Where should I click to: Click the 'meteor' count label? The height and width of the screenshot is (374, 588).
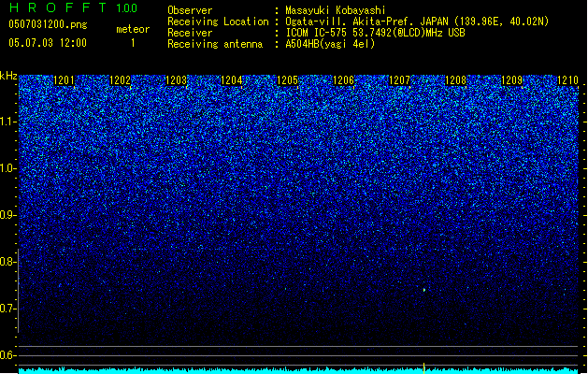pyautogui.click(x=133, y=29)
